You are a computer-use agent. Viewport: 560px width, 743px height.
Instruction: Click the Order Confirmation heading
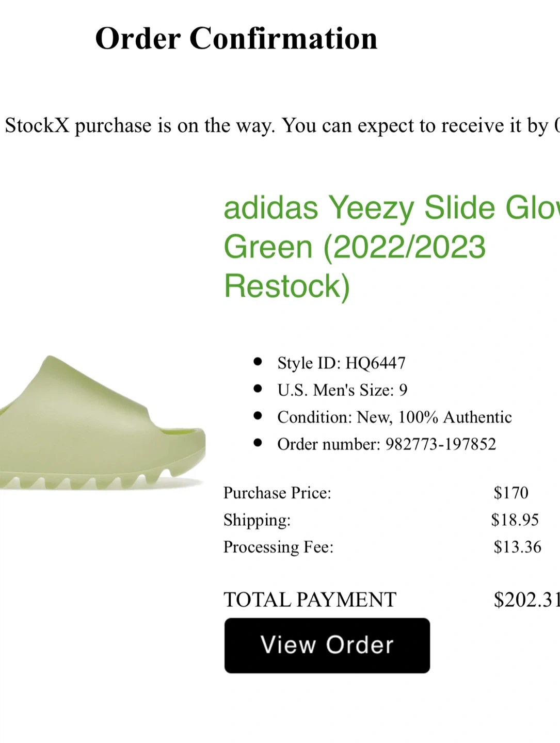[236, 39]
